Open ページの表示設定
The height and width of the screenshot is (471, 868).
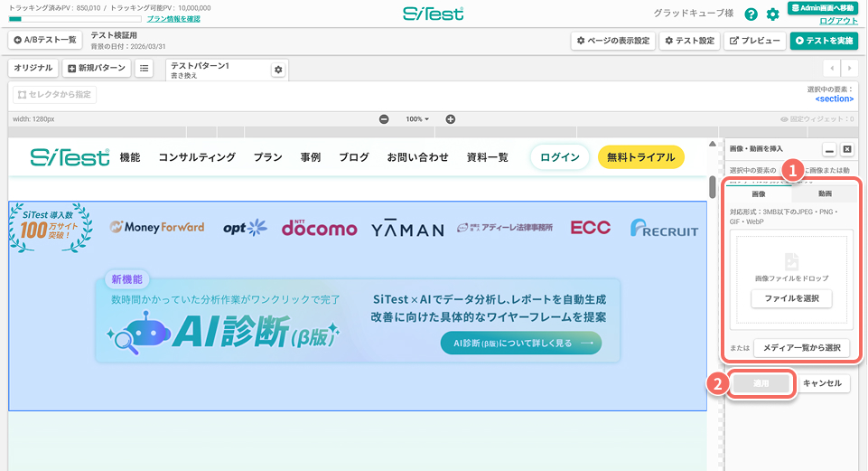point(613,41)
